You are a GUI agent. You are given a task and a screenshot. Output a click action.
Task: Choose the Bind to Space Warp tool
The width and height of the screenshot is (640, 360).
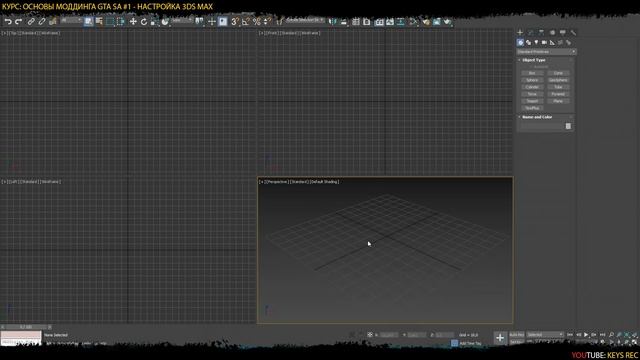point(53,21)
